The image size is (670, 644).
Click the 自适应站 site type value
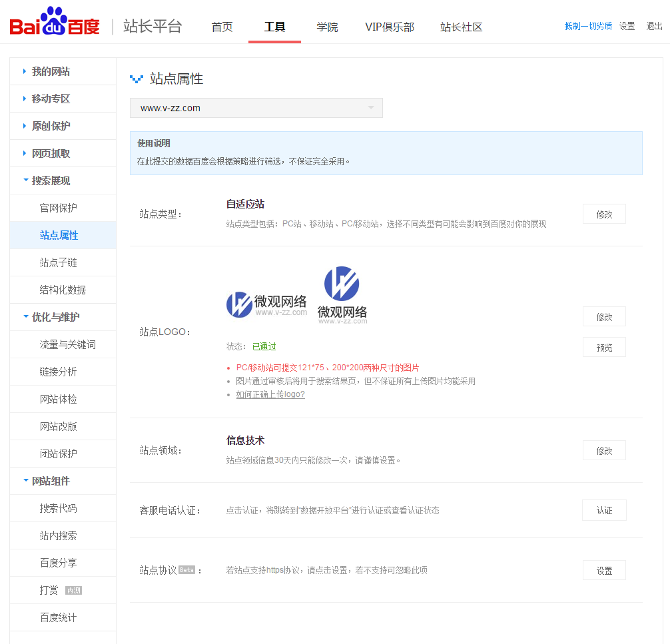tap(245, 204)
